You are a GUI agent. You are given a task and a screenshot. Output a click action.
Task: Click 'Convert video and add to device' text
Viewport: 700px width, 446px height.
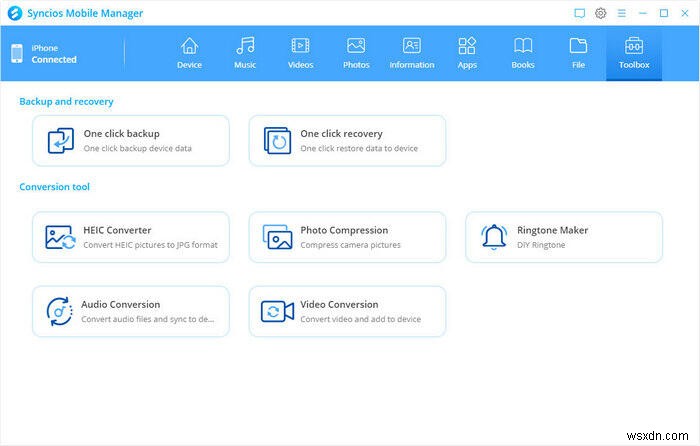pyautogui.click(x=361, y=319)
